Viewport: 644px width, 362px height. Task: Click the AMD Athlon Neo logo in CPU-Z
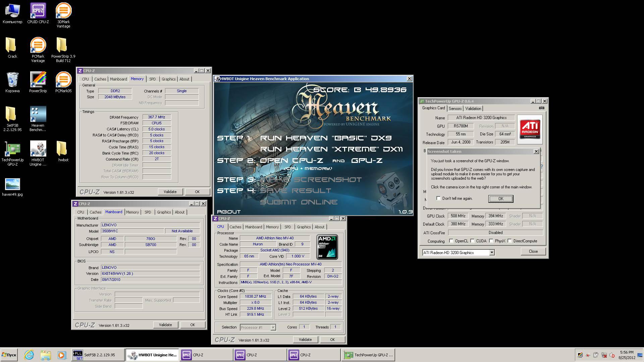327,247
